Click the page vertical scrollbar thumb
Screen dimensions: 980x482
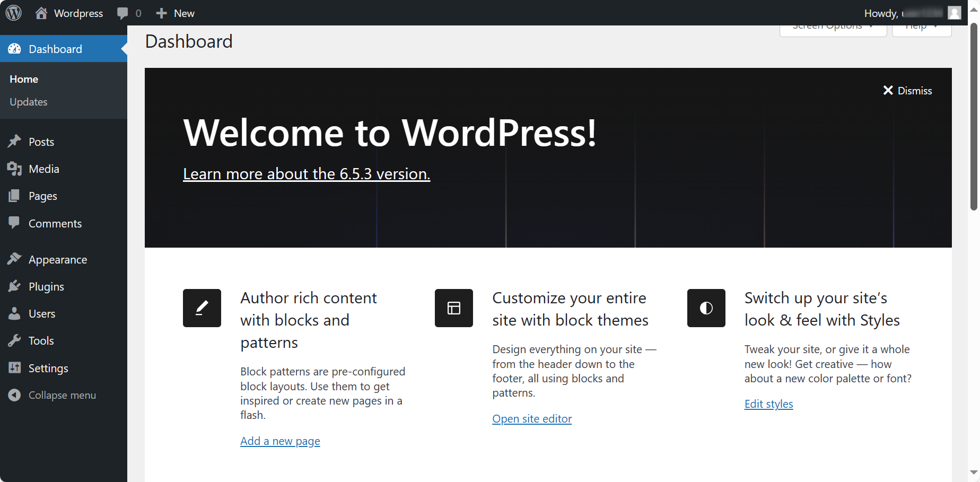pyautogui.click(x=974, y=117)
